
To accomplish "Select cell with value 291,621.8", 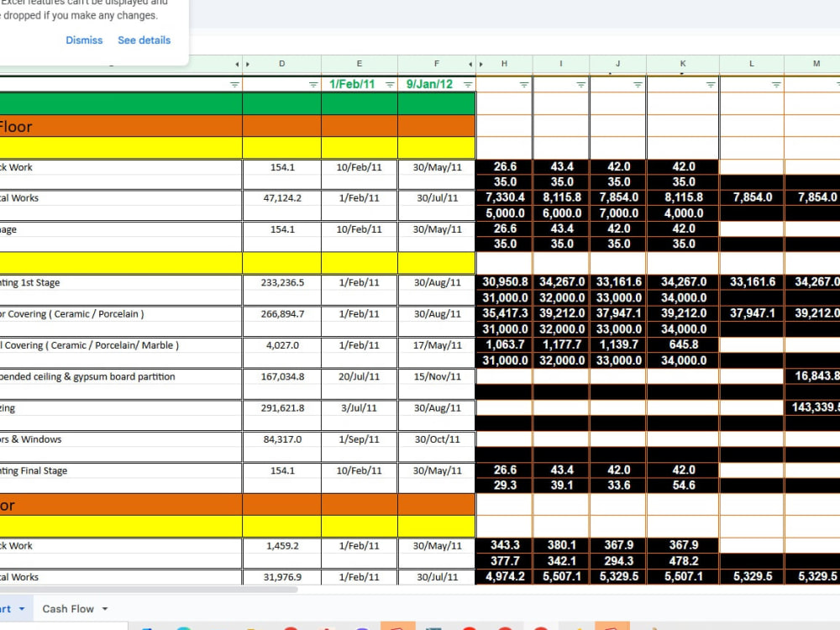I will pyautogui.click(x=281, y=407).
